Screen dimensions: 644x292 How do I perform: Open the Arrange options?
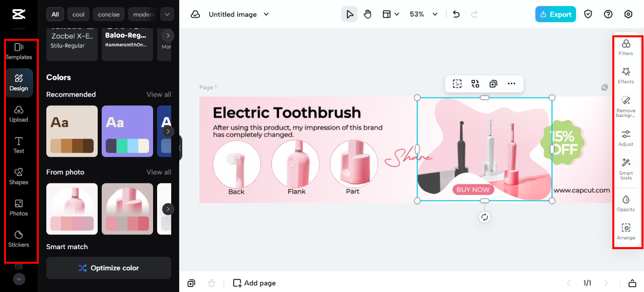point(626,231)
